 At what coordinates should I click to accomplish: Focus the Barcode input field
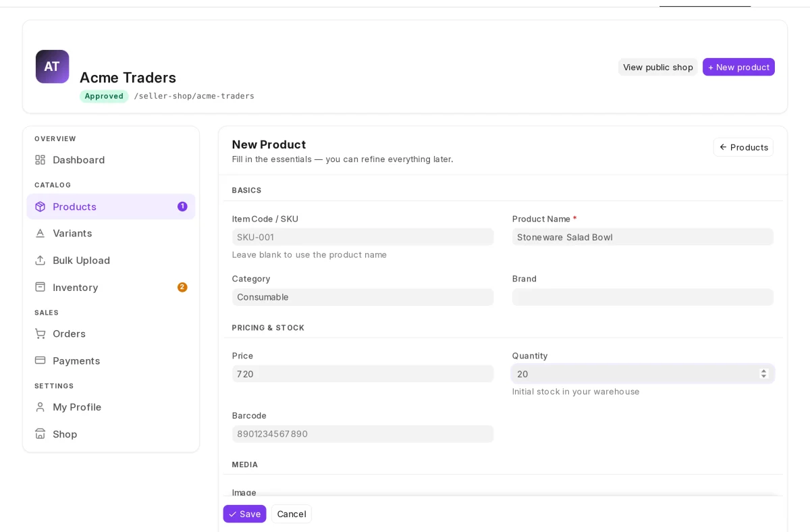point(362,433)
